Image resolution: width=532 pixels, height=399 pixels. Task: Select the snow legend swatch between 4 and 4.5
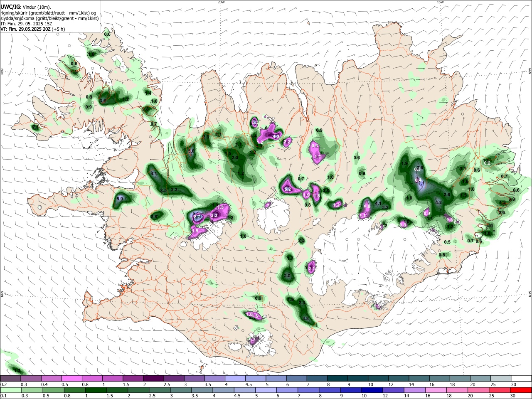(235, 379)
